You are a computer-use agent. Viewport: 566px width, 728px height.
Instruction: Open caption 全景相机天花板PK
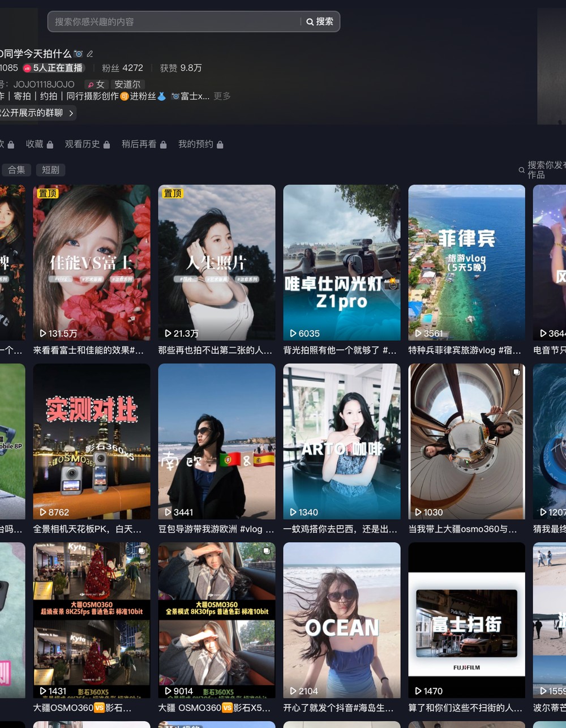pyautogui.click(x=88, y=529)
